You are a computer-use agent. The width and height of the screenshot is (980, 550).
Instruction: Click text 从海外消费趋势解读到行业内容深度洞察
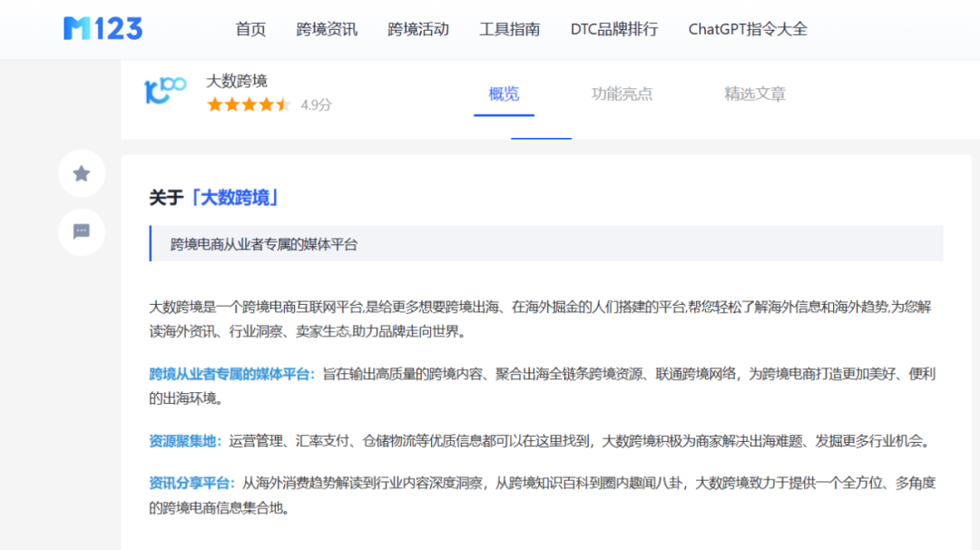[x=362, y=483]
